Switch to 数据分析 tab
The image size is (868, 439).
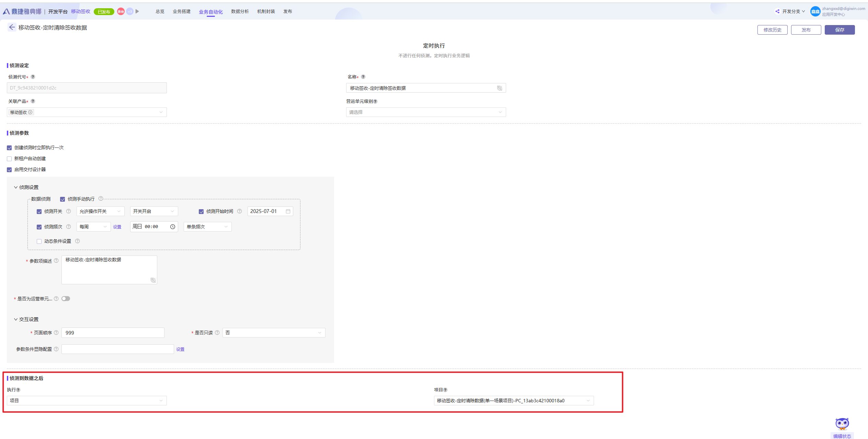(240, 11)
